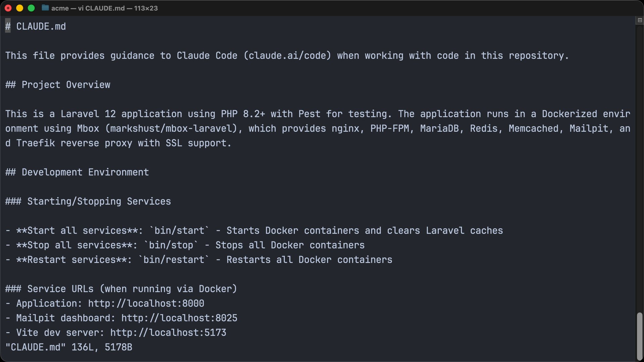The image size is (644, 362).
Task: Minimize the window using yellow button
Action: [20, 8]
